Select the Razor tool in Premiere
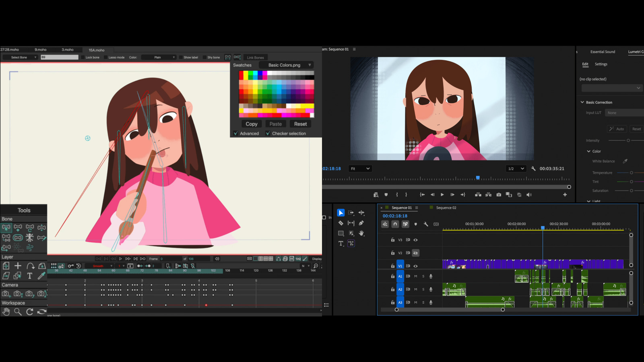The image size is (644, 362). click(x=341, y=223)
